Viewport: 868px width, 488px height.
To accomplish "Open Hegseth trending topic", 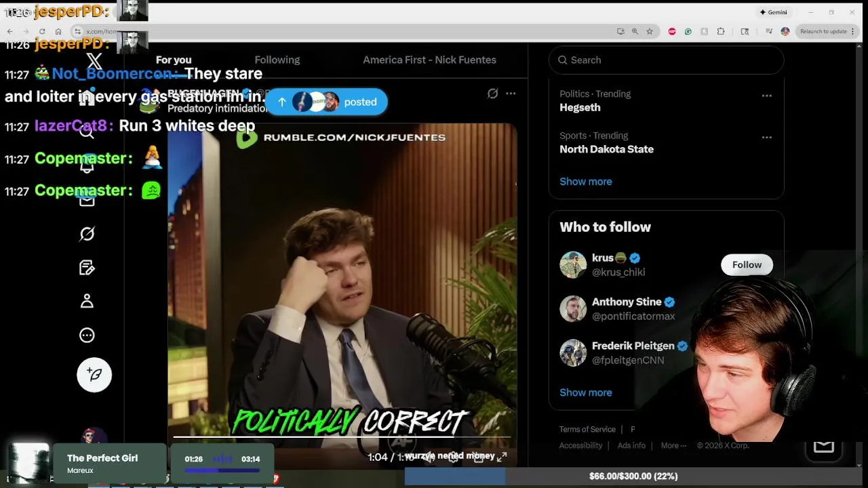I will point(580,107).
